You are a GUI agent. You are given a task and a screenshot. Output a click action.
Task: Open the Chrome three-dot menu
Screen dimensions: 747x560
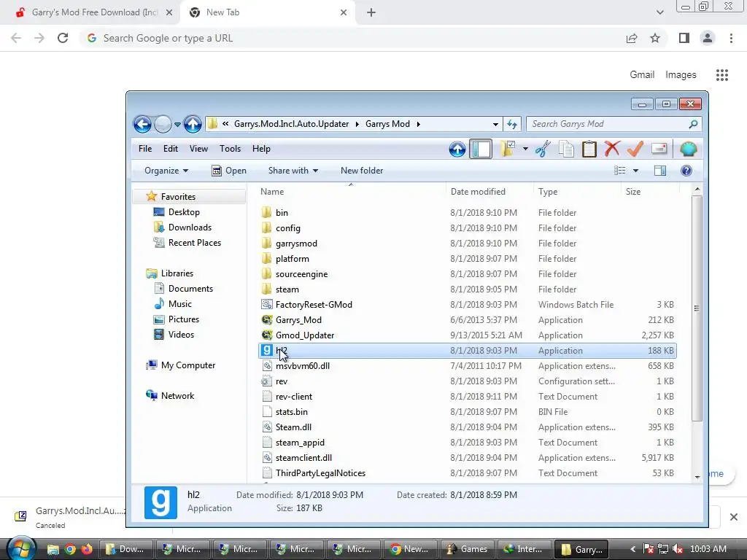731,38
